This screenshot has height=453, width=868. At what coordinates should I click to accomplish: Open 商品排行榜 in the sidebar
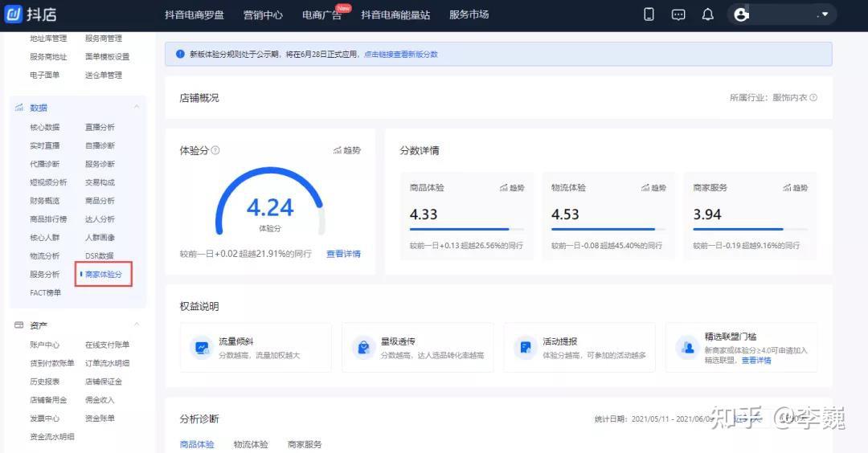pos(48,219)
